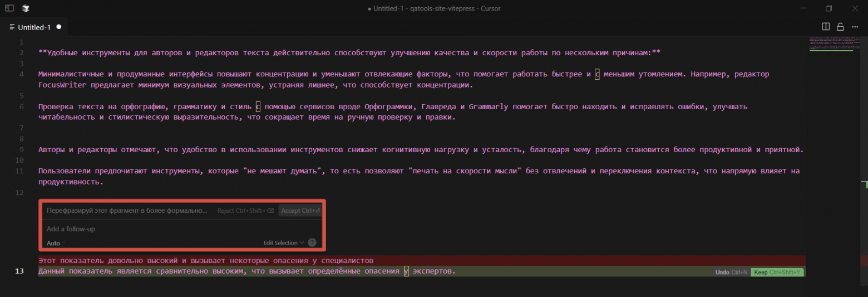Click the original Russian prompt text

click(x=127, y=211)
